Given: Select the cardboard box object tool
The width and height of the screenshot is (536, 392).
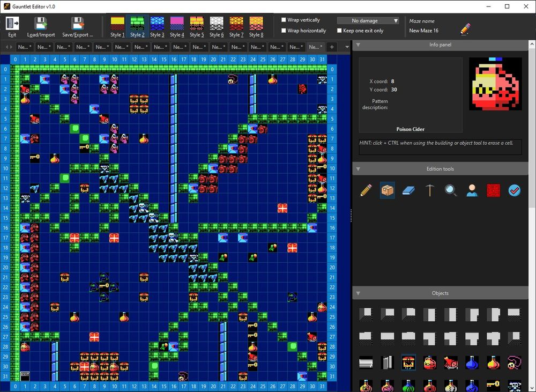Looking at the screenshot, I should point(388,190).
